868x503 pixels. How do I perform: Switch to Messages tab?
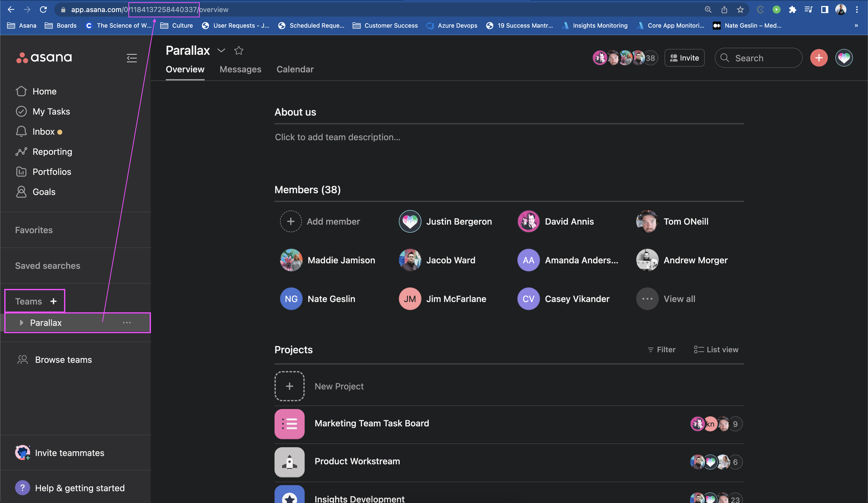point(240,69)
